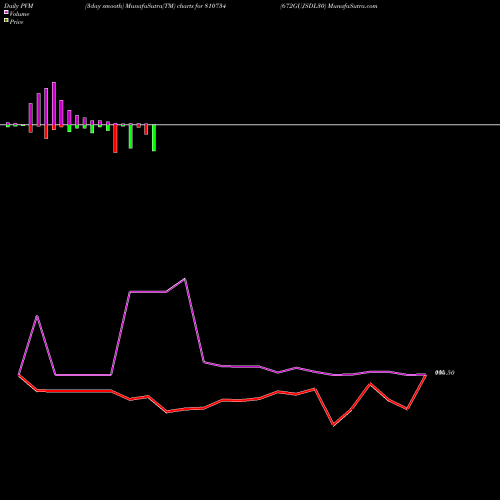Click the highest peak of the magenta volume line
Image resolution: width=500 pixels, height=500 pixels.
185,279
